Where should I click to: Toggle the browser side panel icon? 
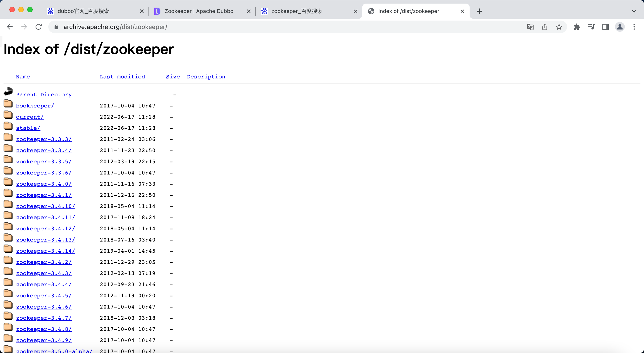[606, 27]
